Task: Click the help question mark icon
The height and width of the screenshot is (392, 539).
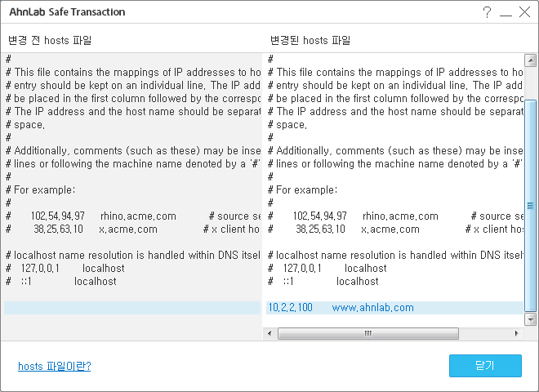Action: pyautogui.click(x=487, y=12)
